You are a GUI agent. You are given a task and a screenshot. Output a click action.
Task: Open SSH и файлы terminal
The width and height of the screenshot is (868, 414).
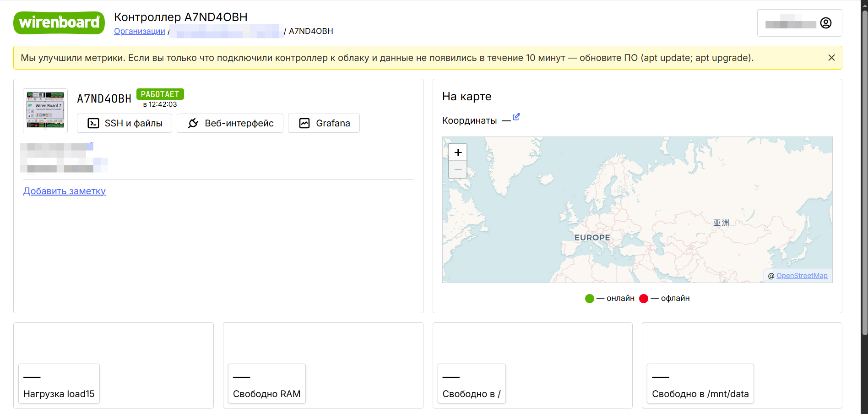pos(125,123)
